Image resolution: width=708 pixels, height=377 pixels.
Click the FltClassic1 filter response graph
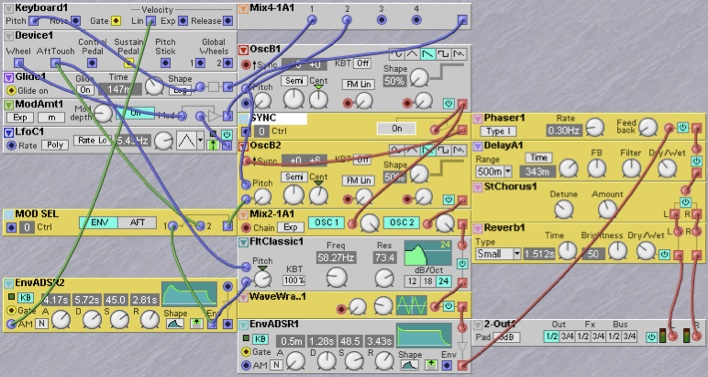pos(427,253)
